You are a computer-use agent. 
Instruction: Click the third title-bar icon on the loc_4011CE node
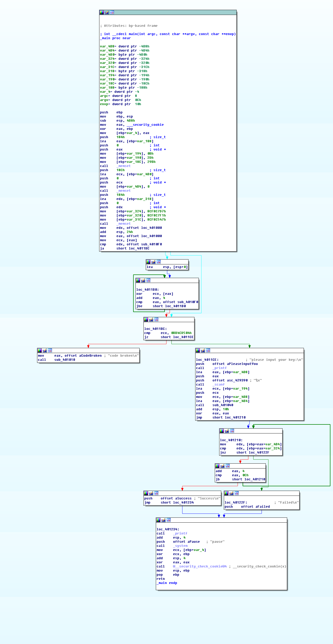pyautogui.click(x=208, y=350)
